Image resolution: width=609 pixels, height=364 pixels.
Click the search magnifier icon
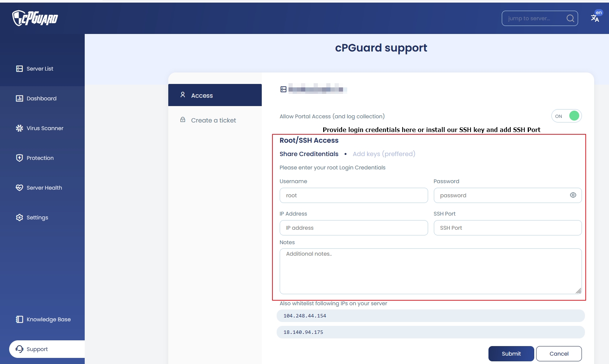point(570,18)
